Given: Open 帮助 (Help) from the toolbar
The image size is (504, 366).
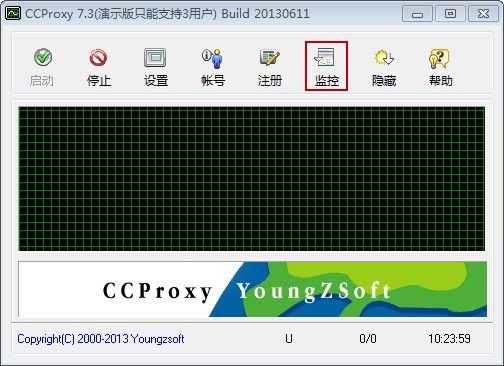Looking at the screenshot, I should 440,67.
